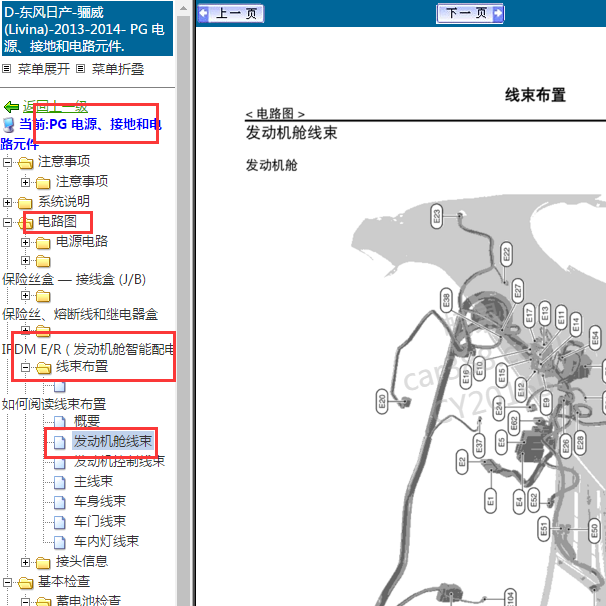Collapse the 电路图 folder
Screen dimensions: 606x606
(x=7, y=222)
